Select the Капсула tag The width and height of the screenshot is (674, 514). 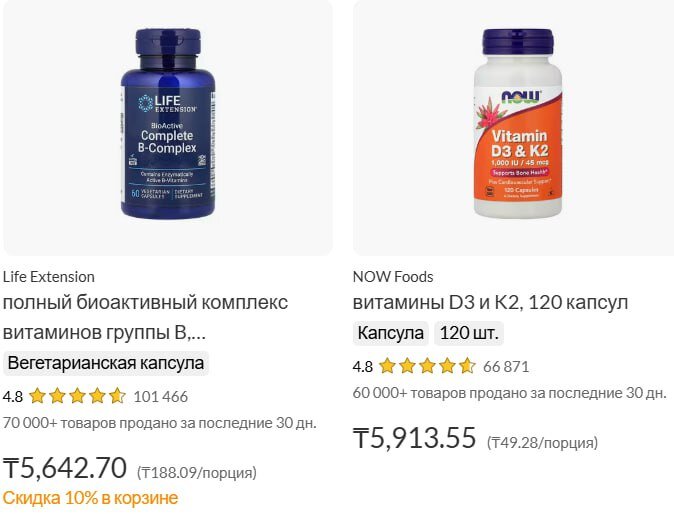click(391, 333)
